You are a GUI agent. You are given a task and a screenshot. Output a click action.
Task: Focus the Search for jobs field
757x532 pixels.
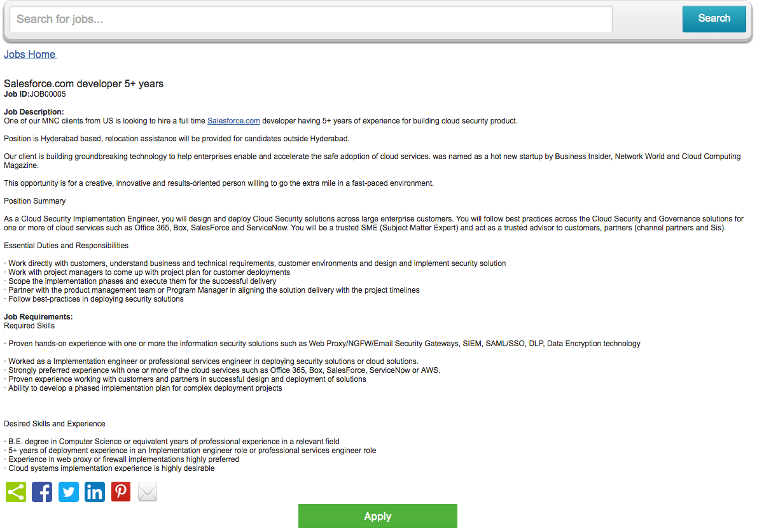click(x=311, y=19)
